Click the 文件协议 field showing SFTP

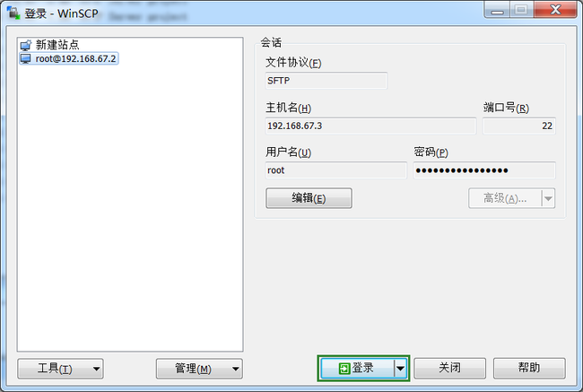point(326,81)
